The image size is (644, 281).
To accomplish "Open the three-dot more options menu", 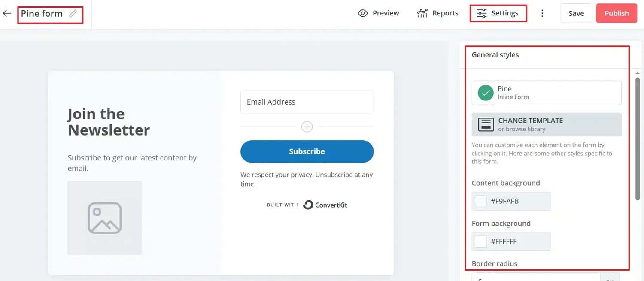I will click(542, 13).
